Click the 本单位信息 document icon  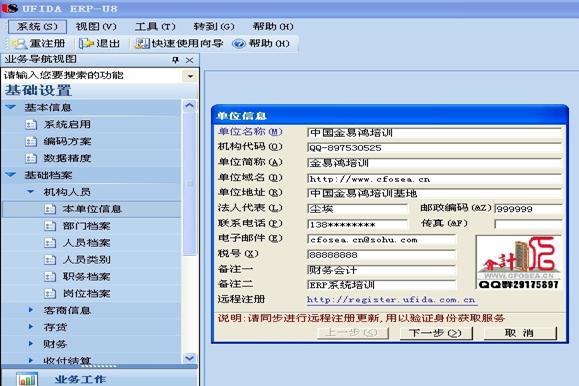tap(50, 209)
